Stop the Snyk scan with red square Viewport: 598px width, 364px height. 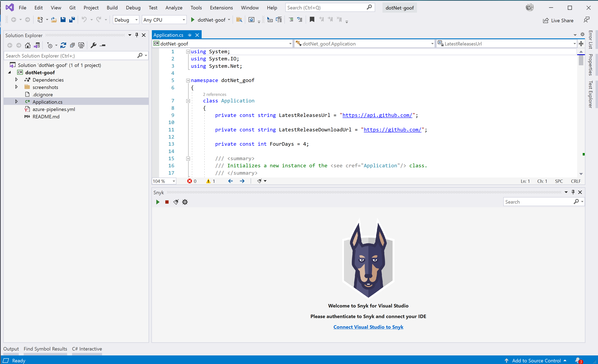[167, 202]
